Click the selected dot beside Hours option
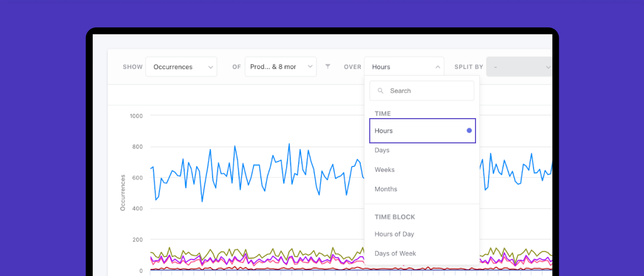The image size is (644, 276). click(469, 130)
